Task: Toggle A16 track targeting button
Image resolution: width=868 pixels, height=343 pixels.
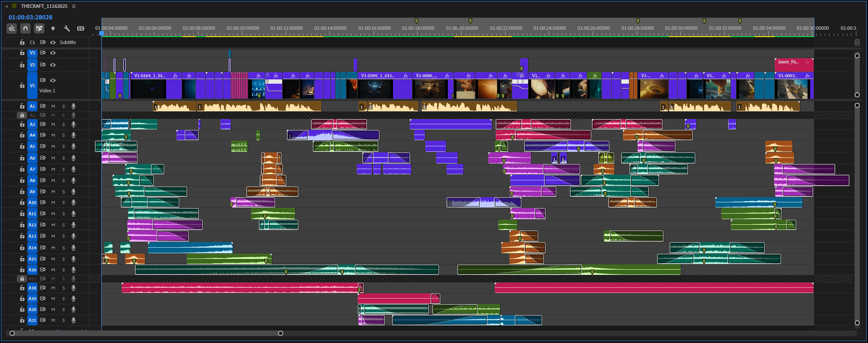Action: tap(32, 270)
